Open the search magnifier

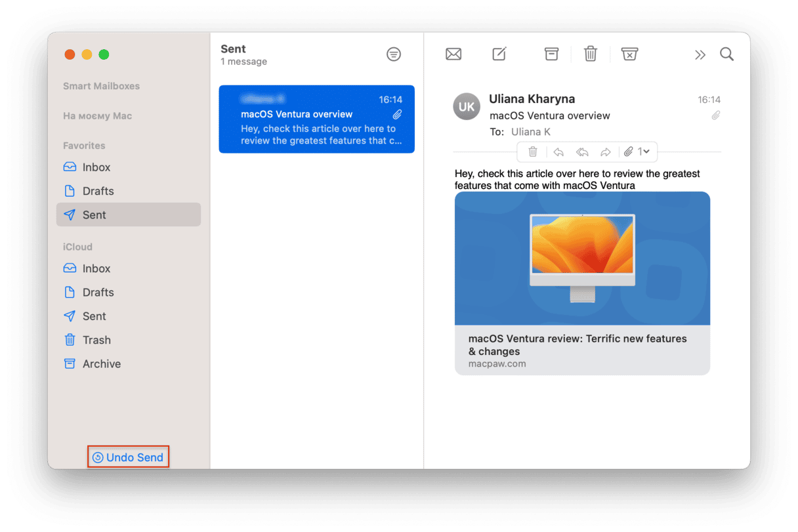726,54
